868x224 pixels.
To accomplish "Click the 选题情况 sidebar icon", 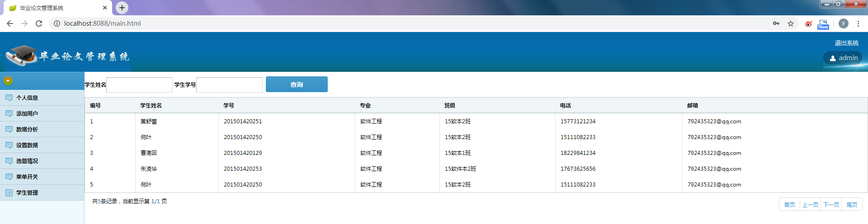I will 9,161.
